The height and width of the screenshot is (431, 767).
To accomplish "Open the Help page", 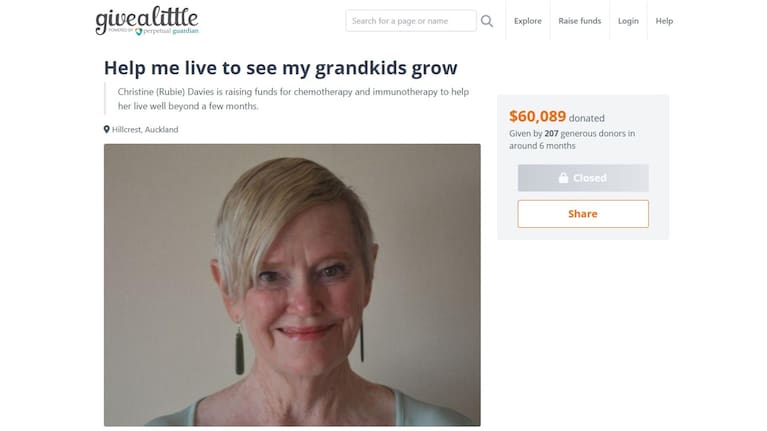I will point(664,21).
